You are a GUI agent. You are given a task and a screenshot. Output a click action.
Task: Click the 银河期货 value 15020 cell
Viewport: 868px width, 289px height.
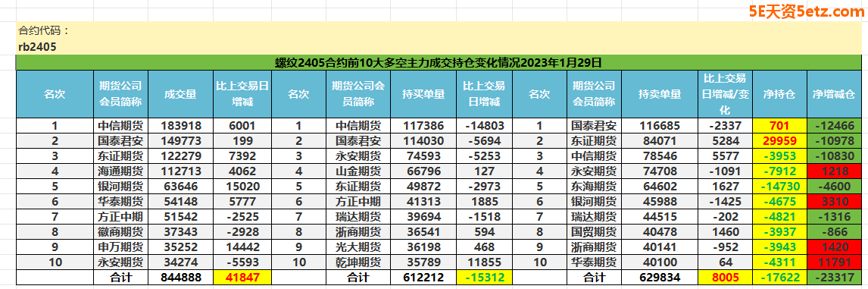pyautogui.click(x=241, y=186)
